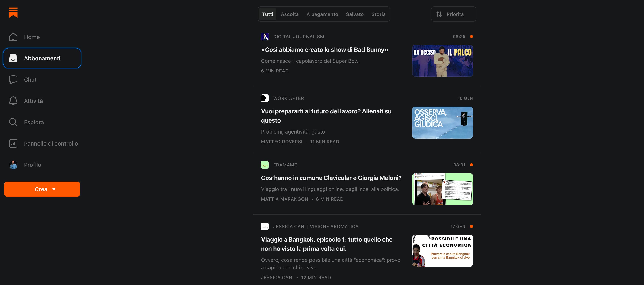Click the sort arrows icon beside Priorità
The height and width of the screenshot is (285, 644).
coord(439,14)
